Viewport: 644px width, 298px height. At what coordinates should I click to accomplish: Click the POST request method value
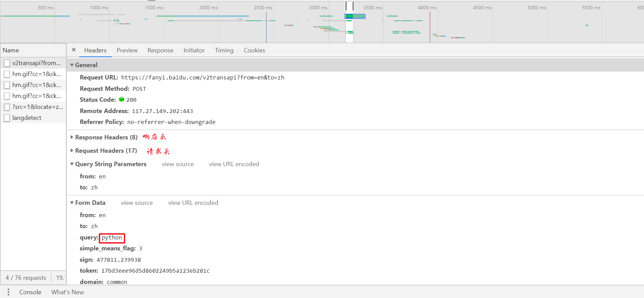(x=139, y=89)
